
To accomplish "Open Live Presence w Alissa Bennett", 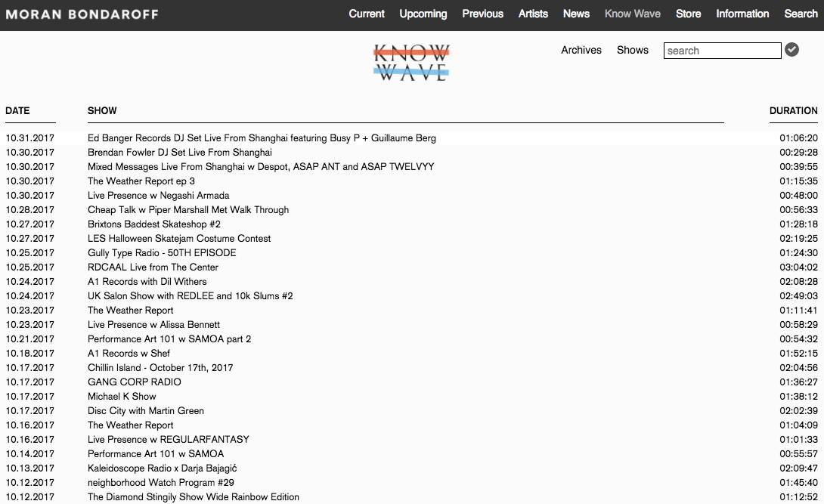I will point(153,324).
